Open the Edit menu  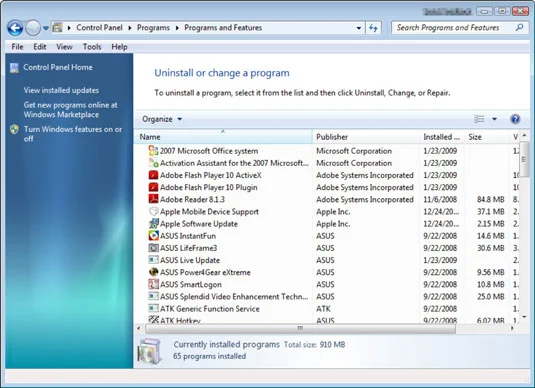point(40,47)
